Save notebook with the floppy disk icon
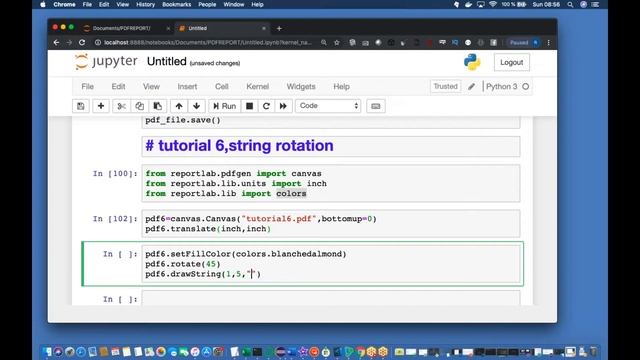This screenshot has width=640, height=360. point(81,106)
